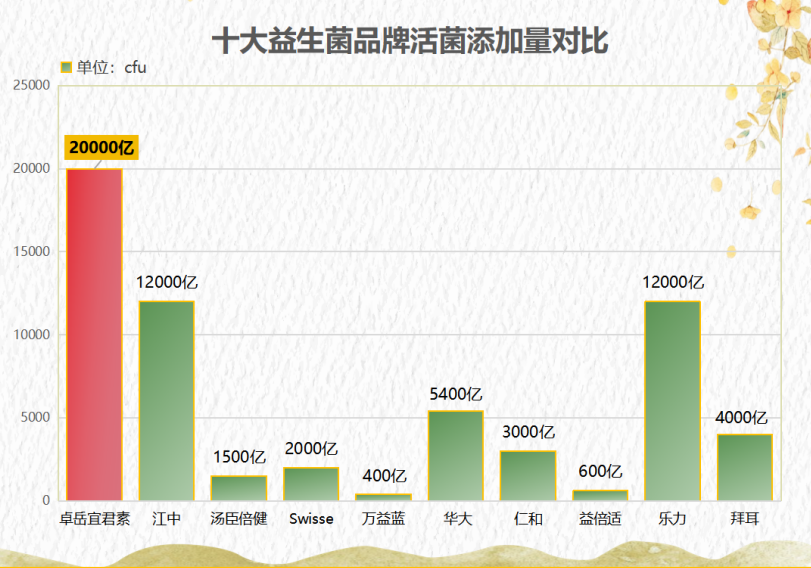
Task: Click the 仁和 bar
Action: (x=528, y=476)
